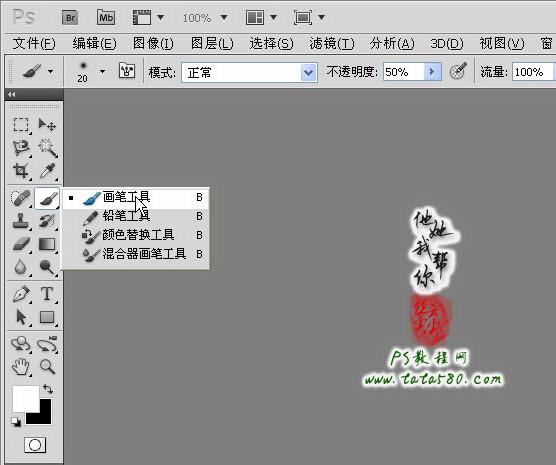This screenshot has width=556, height=465.
Task: Click the 不透明度 50% input field
Action: coord(404,72)
